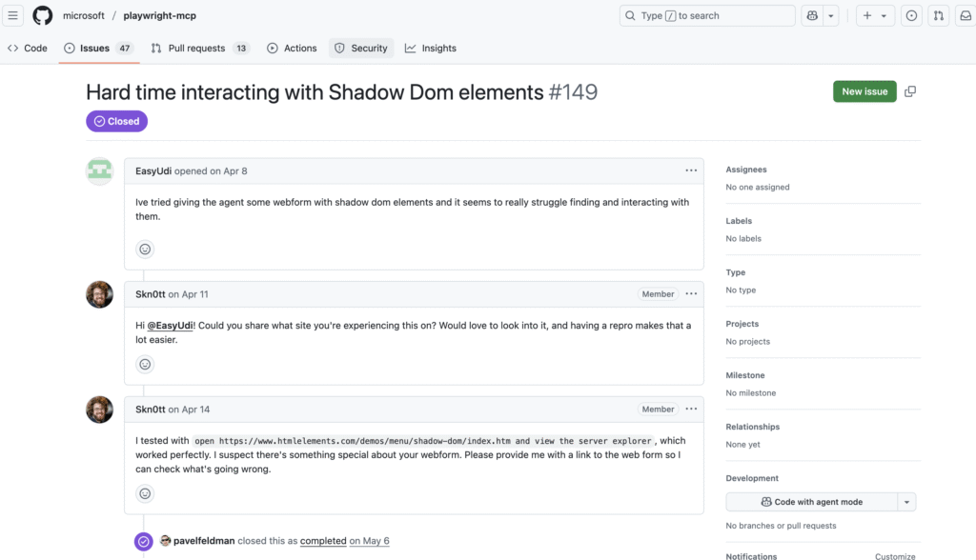Click the New issue button

pos(864,91)
